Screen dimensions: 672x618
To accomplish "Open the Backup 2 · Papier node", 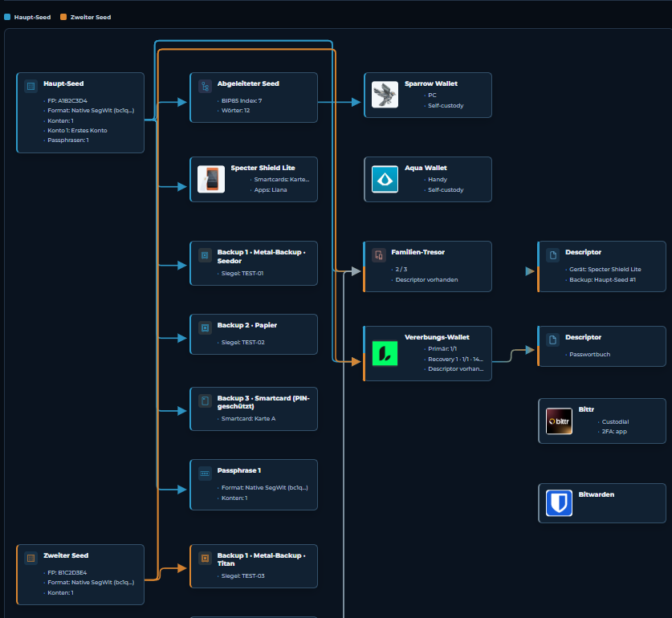I will pyautogui.click(x=254, y=335).
